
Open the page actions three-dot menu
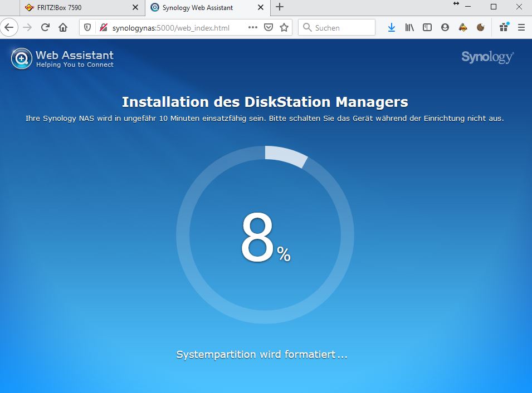[x=253, y=27]
